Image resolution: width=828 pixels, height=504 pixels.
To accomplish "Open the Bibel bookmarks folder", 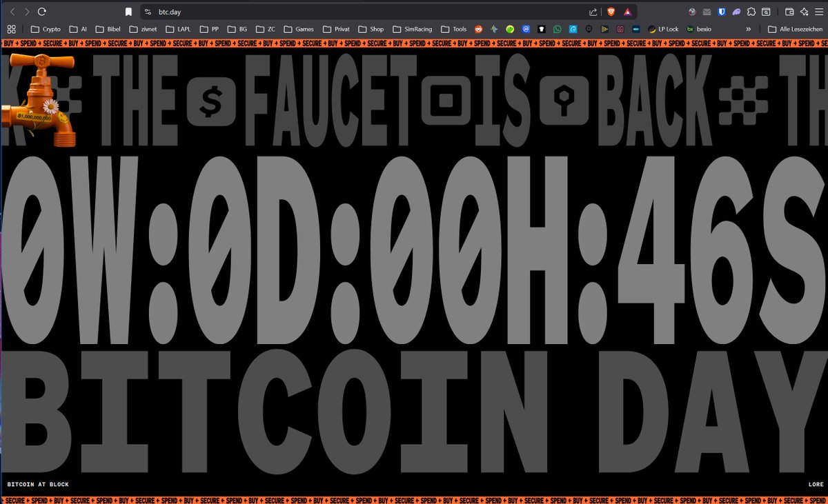I will point(108,29).
